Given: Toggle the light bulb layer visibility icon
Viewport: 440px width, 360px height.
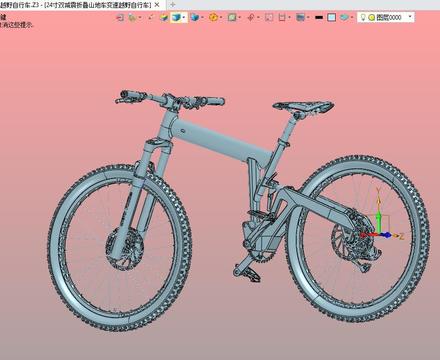Looking at the screenshot, I should (x=363, y=17).
